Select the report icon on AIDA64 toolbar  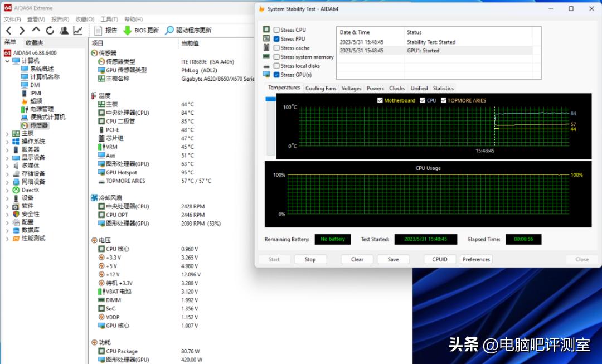99,30
